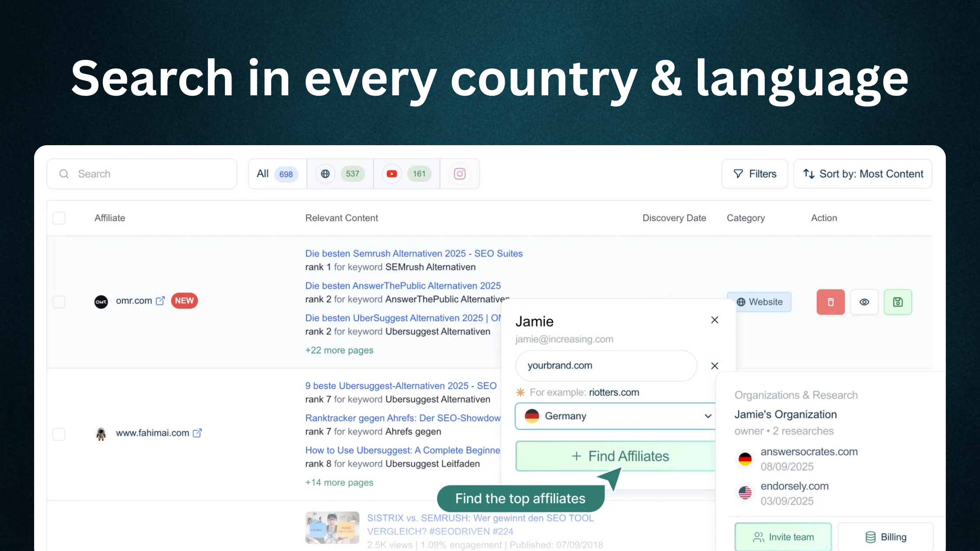Close the Jamie panel with the X
Viewport: 980px width, 551px height.
pyautogui.click(x=714, y=320)
